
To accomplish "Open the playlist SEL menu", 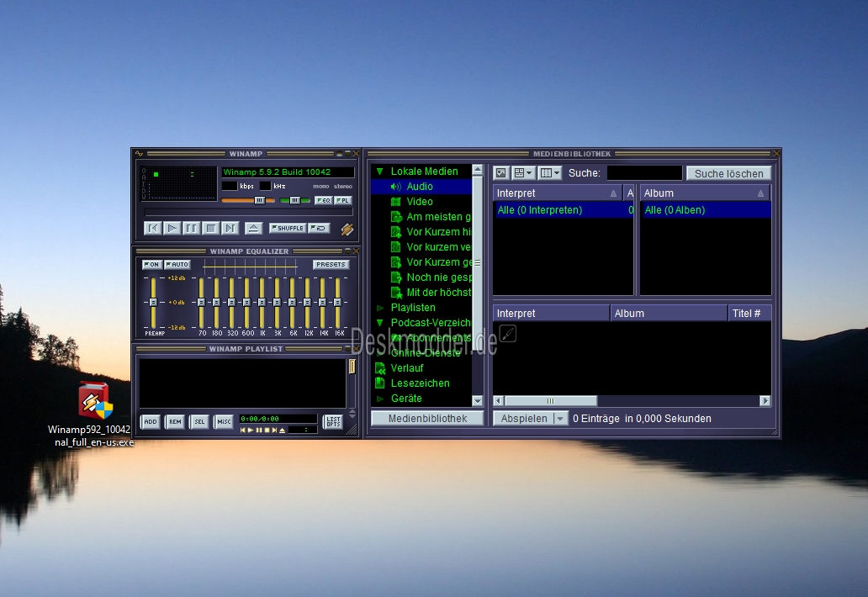I will pos(199,421).
